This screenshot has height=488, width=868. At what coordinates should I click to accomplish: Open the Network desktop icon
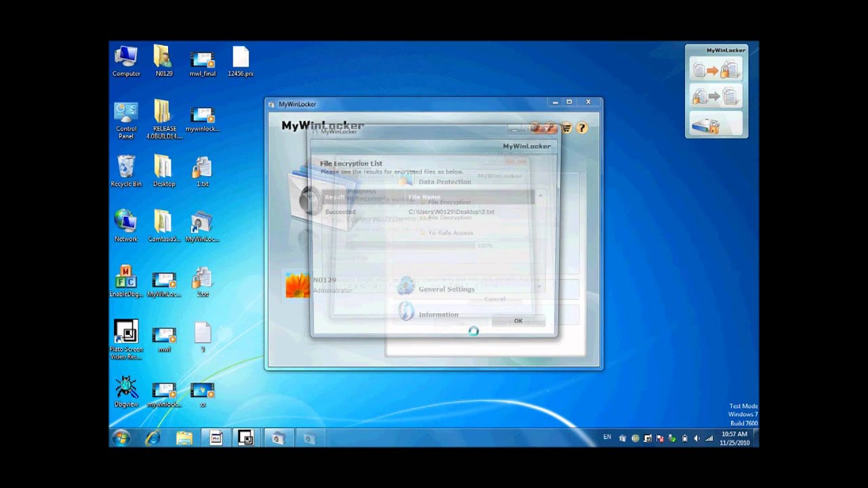(x=126, y=226)
